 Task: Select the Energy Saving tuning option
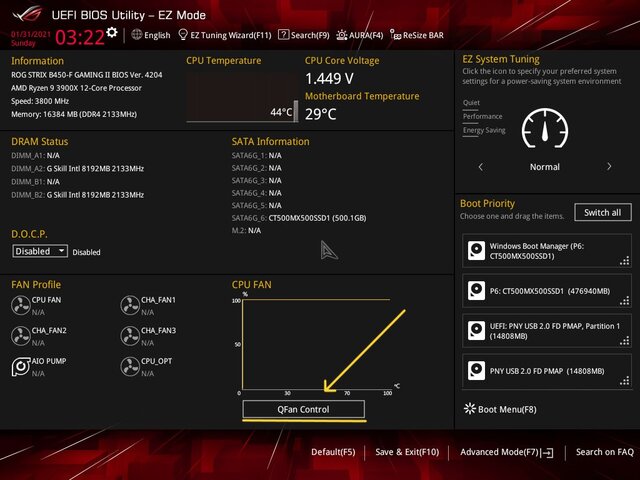484,131
